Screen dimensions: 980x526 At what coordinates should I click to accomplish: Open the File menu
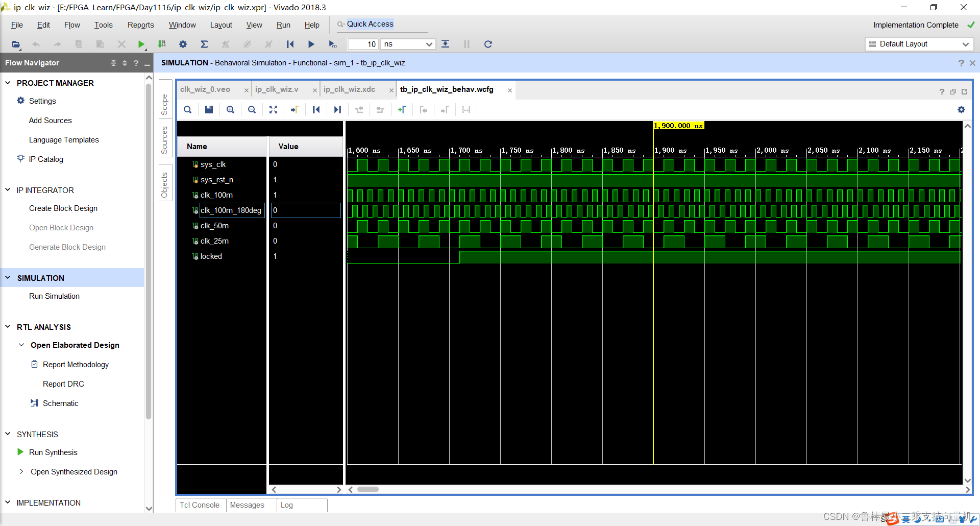point(17,25)
